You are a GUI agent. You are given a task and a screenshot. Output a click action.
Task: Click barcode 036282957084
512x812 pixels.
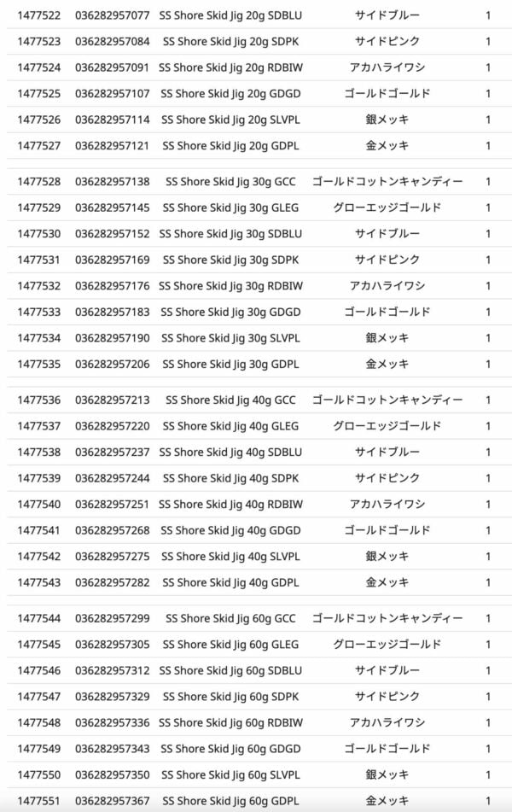tap(113, 42)
